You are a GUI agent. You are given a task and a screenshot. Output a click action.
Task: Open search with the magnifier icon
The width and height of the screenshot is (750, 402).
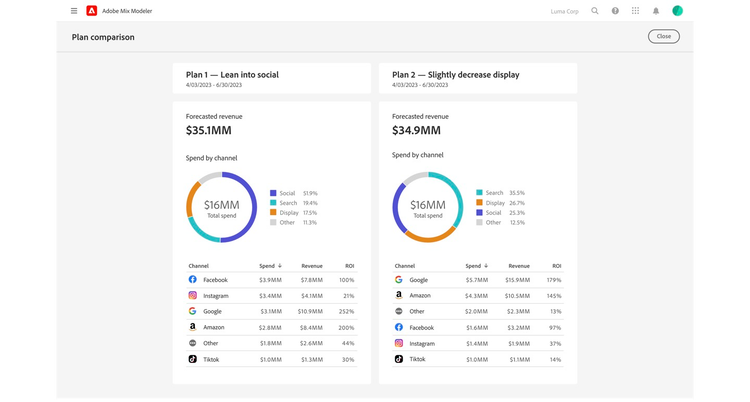pyautogui.click(x=595, y=11)
